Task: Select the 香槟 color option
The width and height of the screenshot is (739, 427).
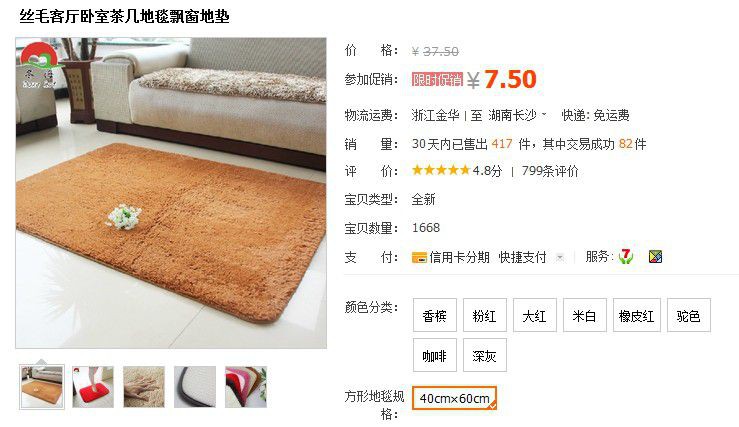Action: point(435,315)
